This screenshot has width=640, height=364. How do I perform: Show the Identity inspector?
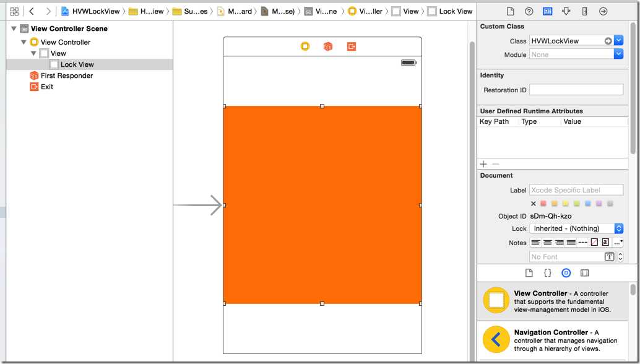547,11
